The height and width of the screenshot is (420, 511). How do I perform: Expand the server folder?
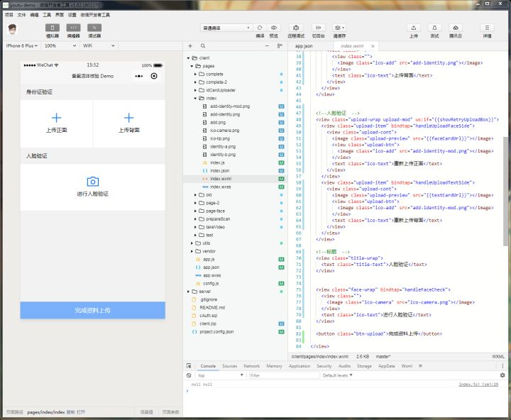(x=188, y=292)
